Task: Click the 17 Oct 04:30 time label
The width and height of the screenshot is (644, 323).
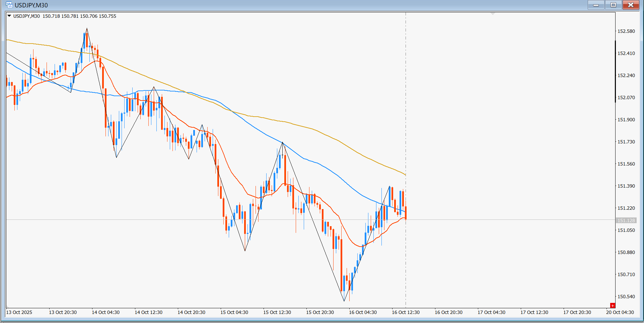Action: click(x=491, y=312)
